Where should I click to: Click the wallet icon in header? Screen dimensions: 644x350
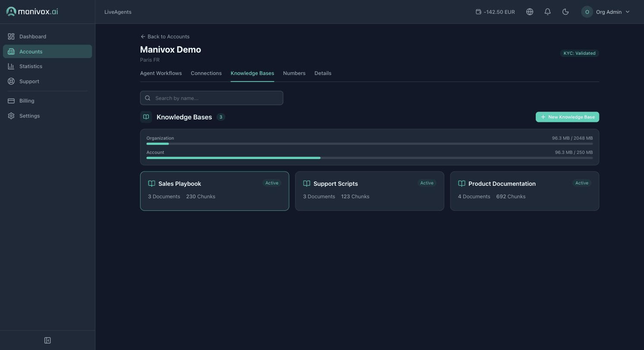(478, 12)
